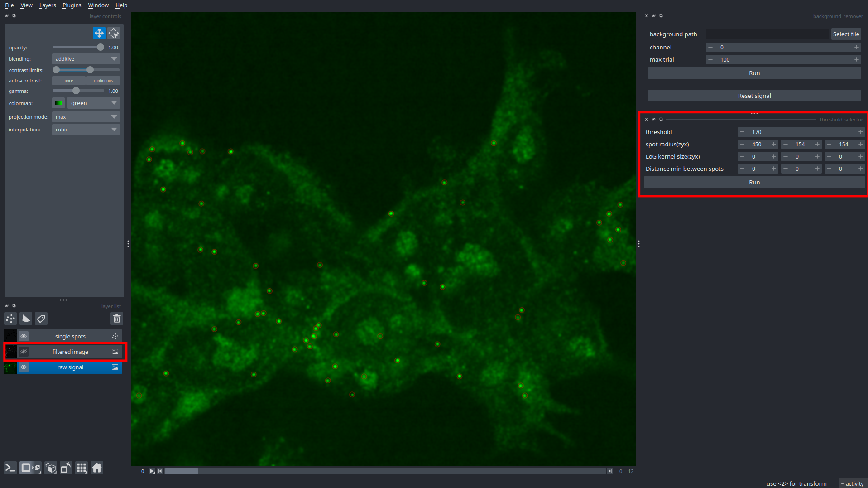Toggle the 2D/3D view button
Viewport: 868px width, 488px height.
[x=30, y=468]
